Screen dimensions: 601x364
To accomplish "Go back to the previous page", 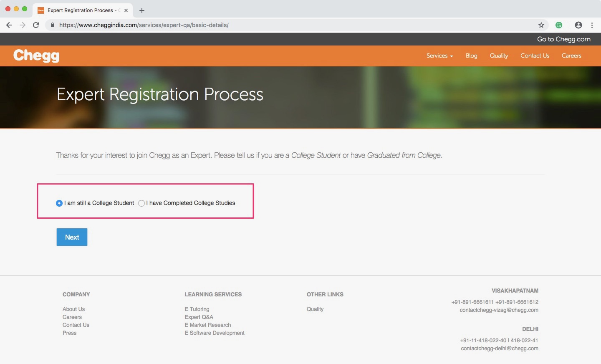I will click(x=9, y=25).
